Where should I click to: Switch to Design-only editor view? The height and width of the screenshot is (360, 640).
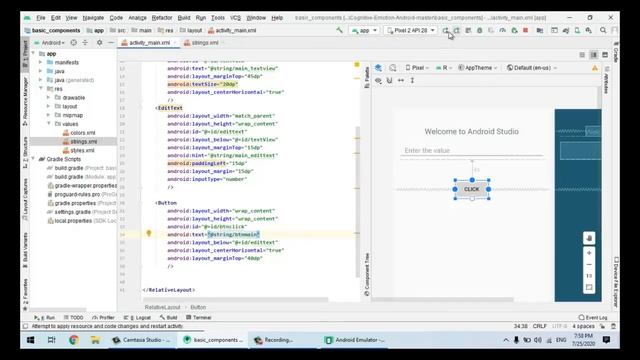[x=605, y=55]
